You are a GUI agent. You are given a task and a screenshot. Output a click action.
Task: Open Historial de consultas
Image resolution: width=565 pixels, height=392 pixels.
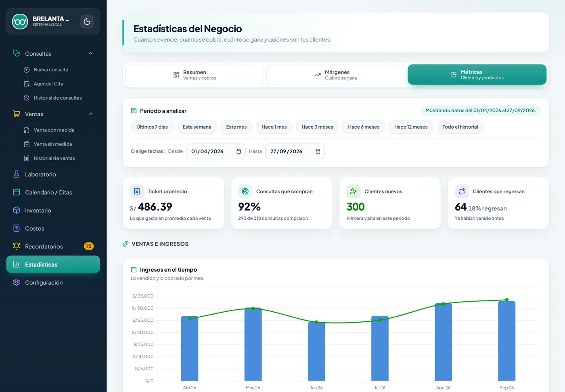pos(58,98)
